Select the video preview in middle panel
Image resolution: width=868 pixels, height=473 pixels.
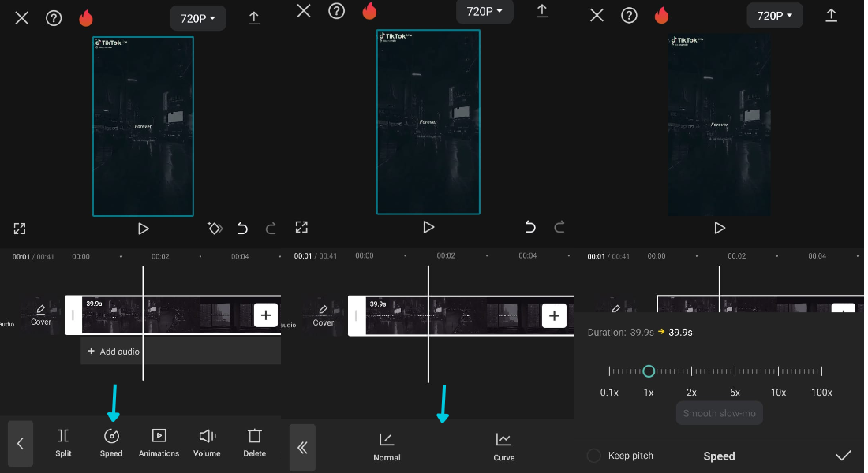428,121
